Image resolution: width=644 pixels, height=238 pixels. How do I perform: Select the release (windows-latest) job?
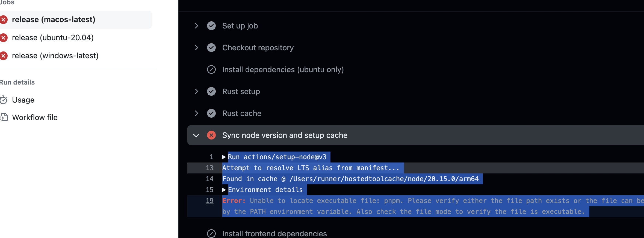(55, 56)
